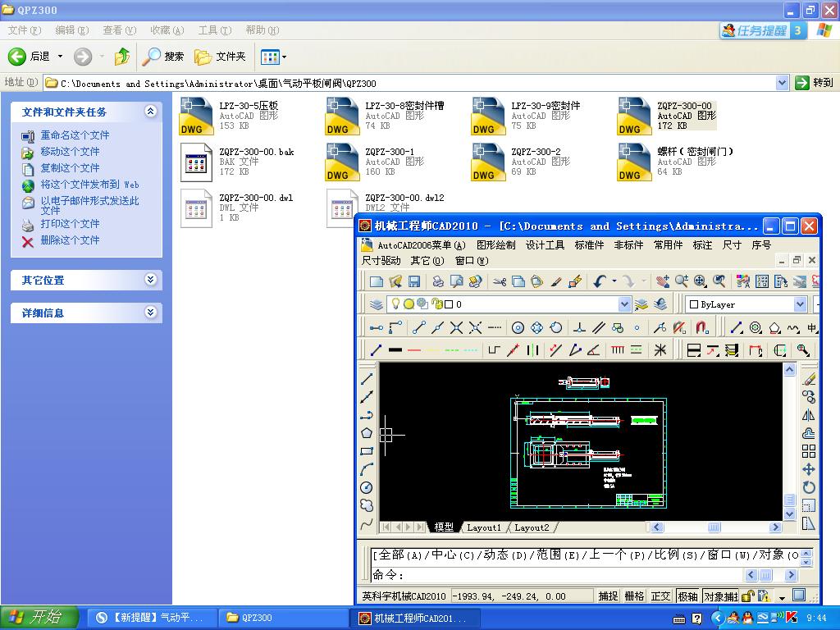Open the 图形绘制 menu in CAD
This screenshot has width=840, height=630.
click(495, 244)
